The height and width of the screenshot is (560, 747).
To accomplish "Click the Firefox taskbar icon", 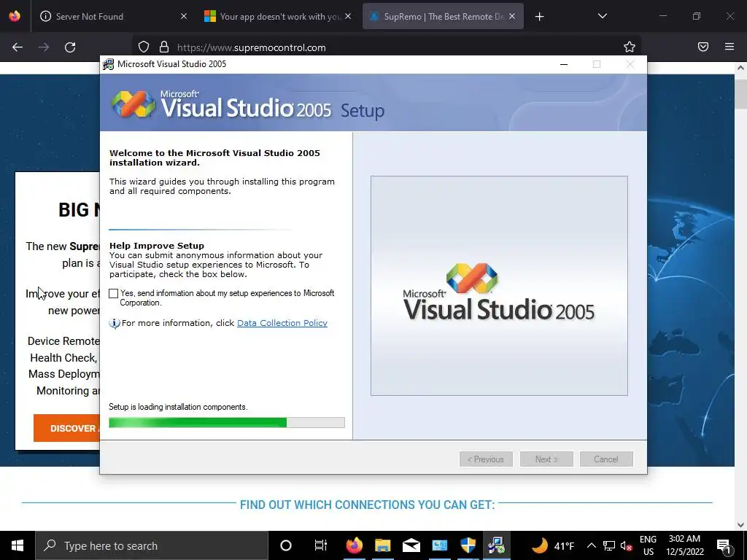I will click(x=354, y=545).
